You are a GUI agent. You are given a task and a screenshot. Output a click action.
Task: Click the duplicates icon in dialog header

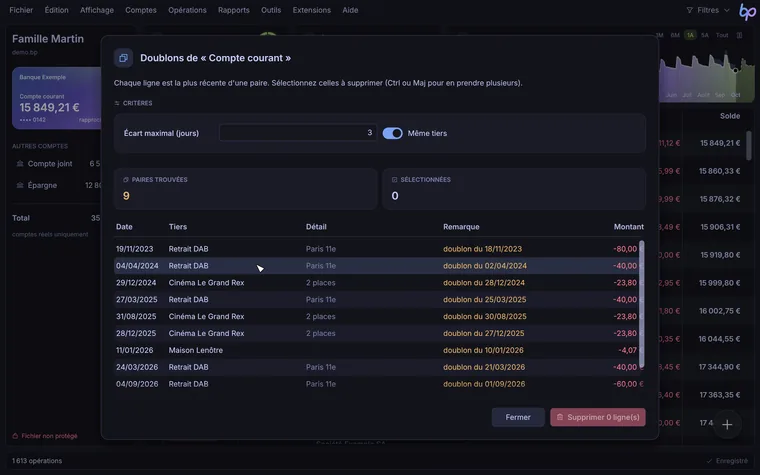(x=123, y=58)
